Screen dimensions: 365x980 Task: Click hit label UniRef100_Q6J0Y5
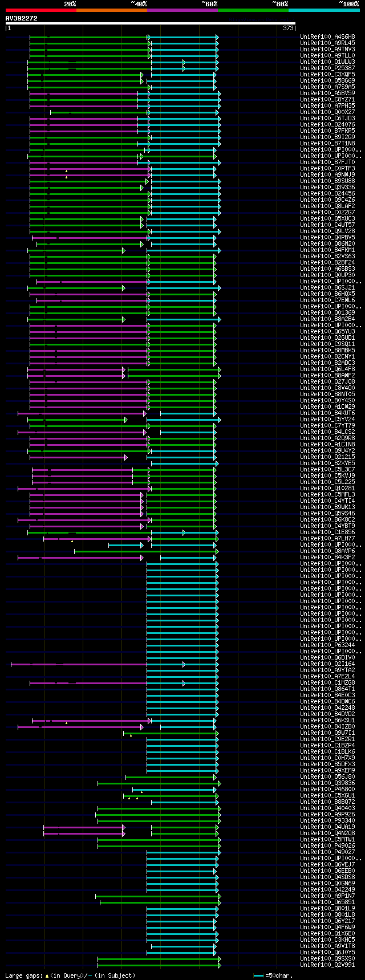[x=327, y=952]
